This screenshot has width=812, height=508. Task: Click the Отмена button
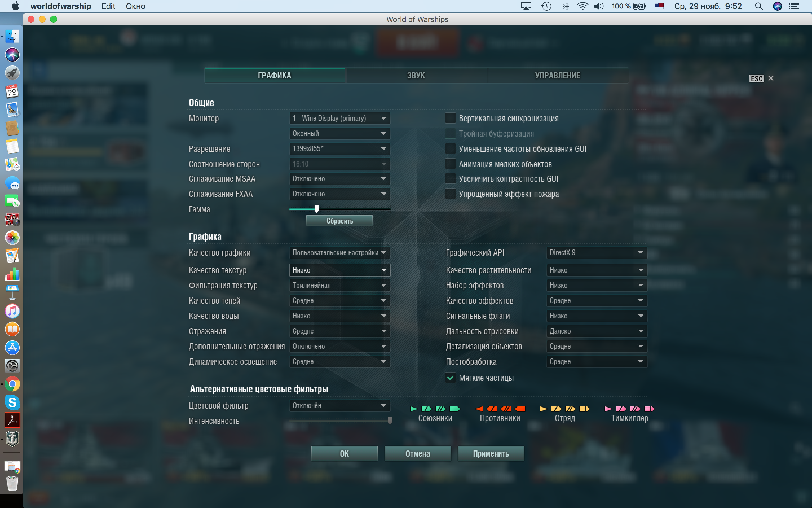tap(417, 454)
